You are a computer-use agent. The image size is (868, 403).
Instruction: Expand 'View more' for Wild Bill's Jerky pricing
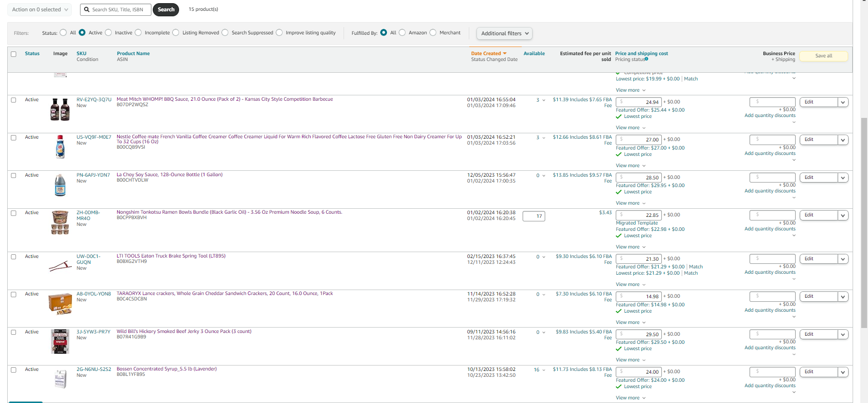pyautogui.click(x=631, y=360)
